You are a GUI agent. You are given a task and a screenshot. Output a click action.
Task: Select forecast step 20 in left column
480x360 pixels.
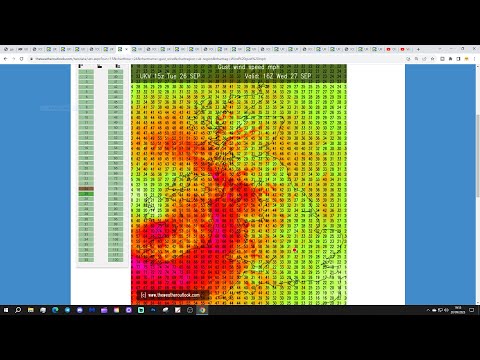click(x=86, y=168)
